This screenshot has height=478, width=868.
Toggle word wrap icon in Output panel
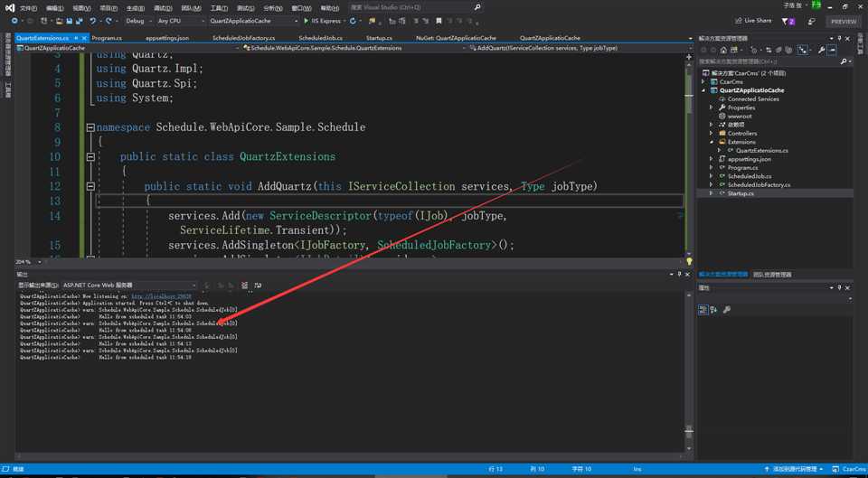point(258,286)
